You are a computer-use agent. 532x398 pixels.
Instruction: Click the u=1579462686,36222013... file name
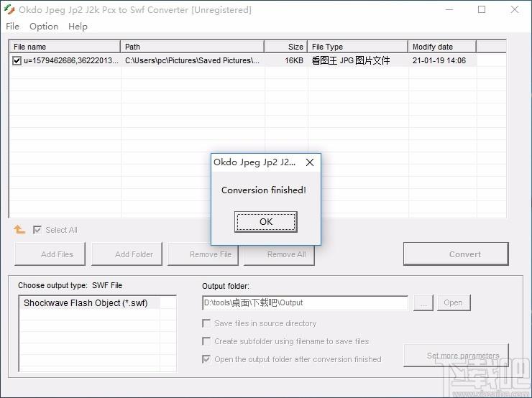[x=71, y=60]
